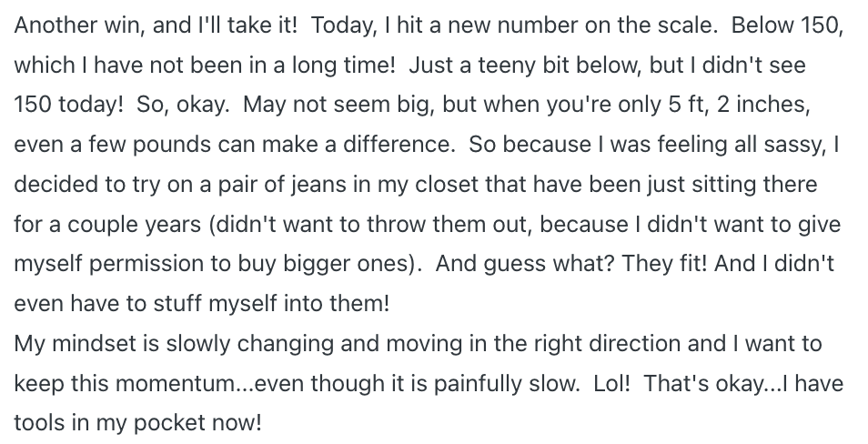This screenshot has height=444, width=868.
Task: Click the phrase "for a couple years"
Action: pyautogui.click(x=108, y=224)
